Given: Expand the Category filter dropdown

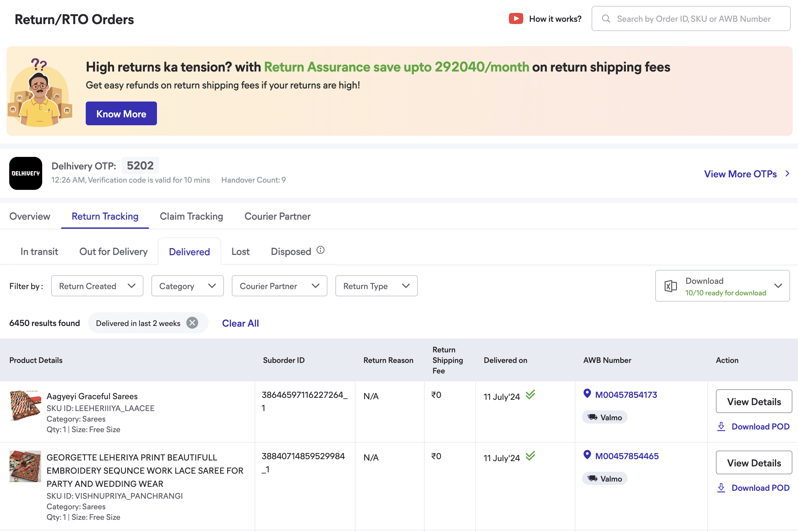Looking at the screenshot, I should point(187,286).
